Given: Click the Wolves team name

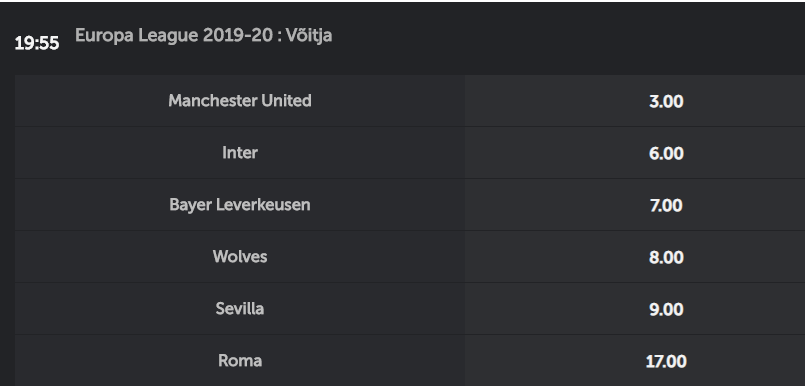Looking at the screenshot, I should 240,256.
